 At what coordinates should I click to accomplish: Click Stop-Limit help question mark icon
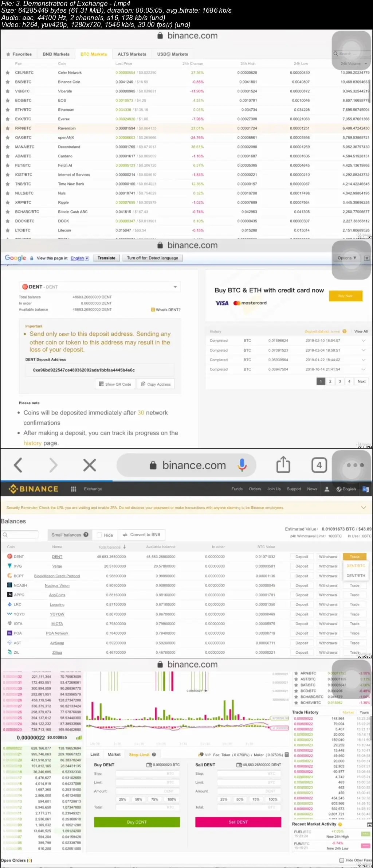tap(154, 755)
